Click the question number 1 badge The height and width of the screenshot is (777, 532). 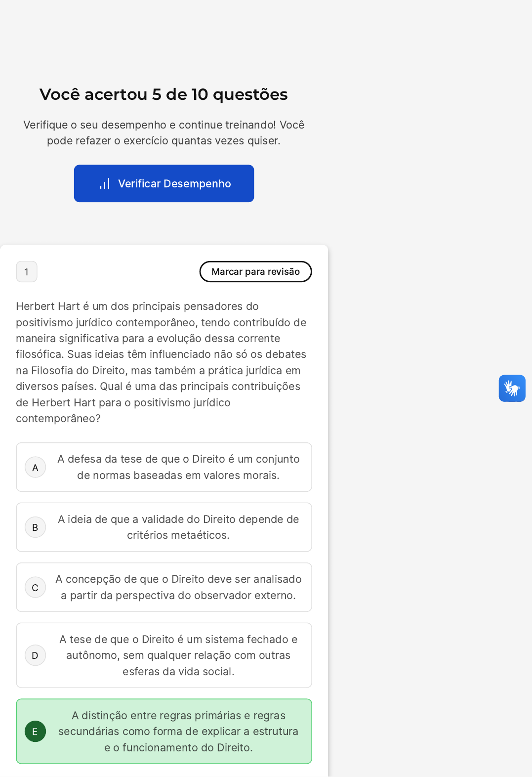pyautogui.click(x=27, y=272)
